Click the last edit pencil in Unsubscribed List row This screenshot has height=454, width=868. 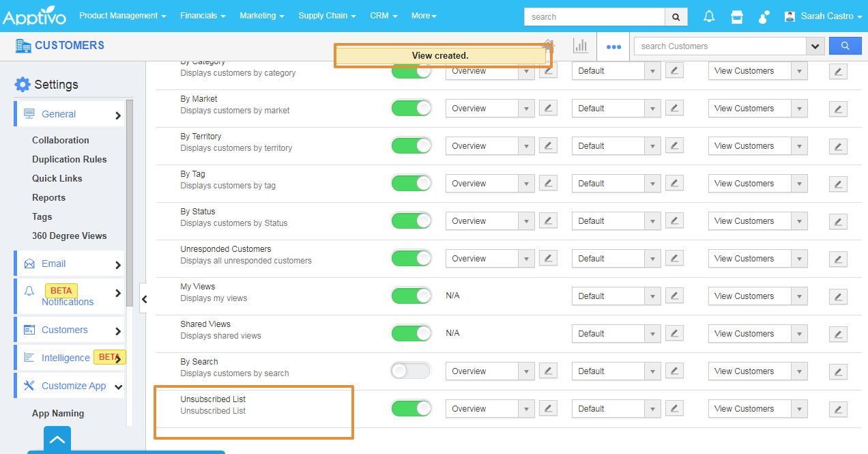[838, 409]
